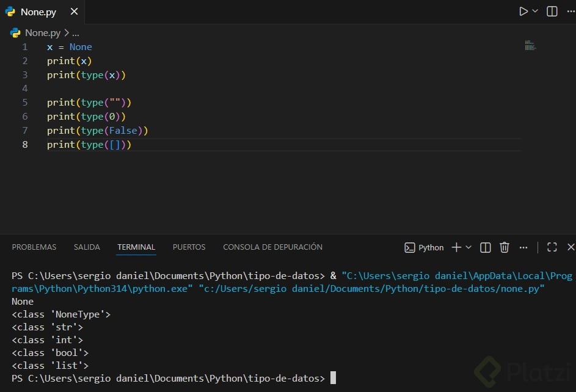The width and height of the screenshot is (576, 392).
Task: Maximize the terminal panel size
Action: click(552, 247)
